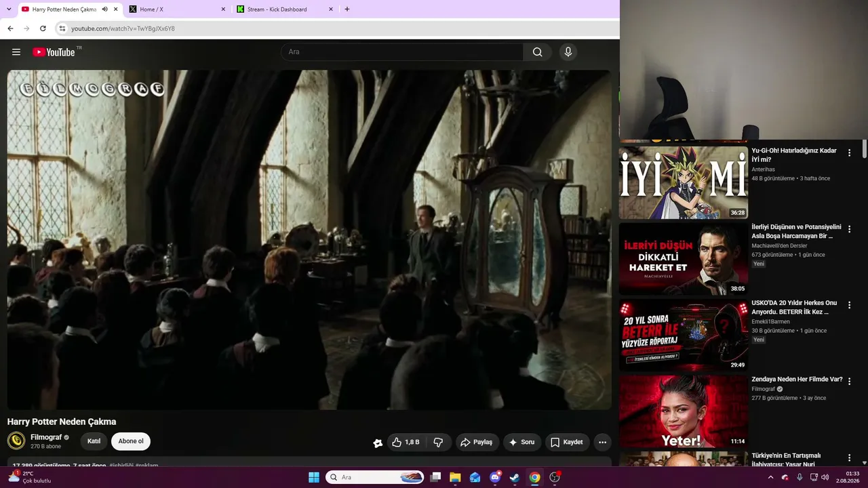Open the Machiavelli'den Dersler channel link

pos(779,245)
